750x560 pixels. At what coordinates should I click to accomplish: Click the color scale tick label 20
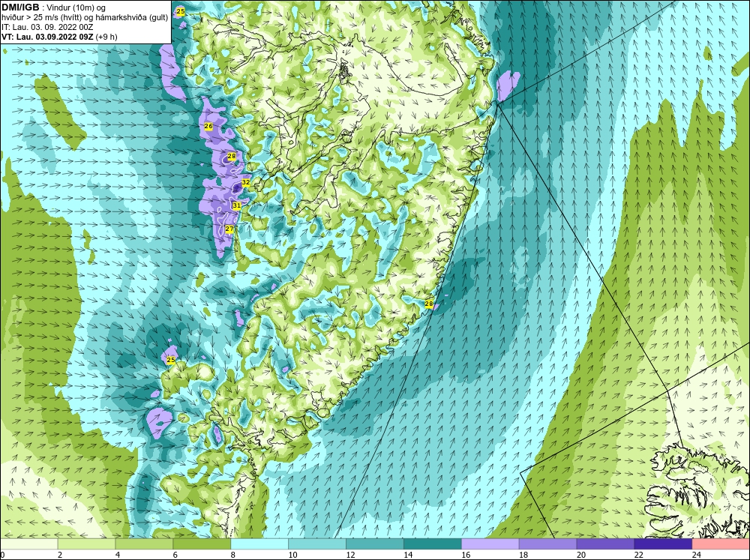click(581, 555)
